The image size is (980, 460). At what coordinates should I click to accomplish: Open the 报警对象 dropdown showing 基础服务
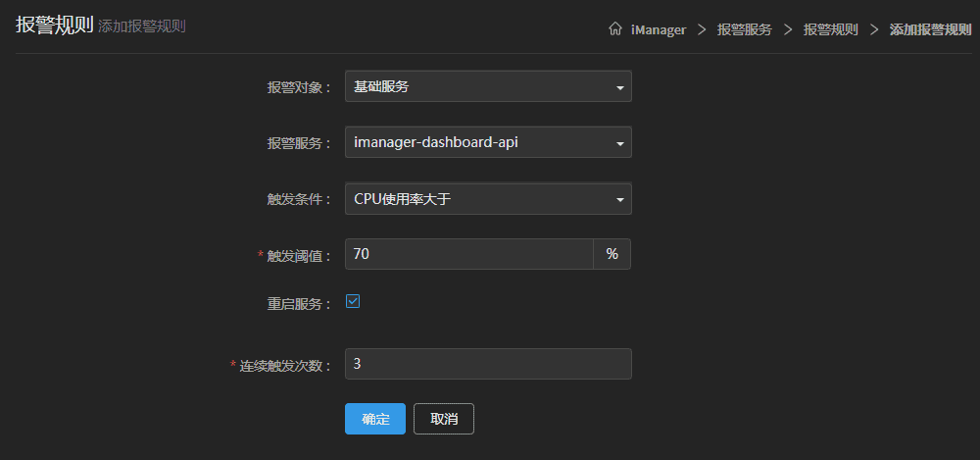click(487, 86)
